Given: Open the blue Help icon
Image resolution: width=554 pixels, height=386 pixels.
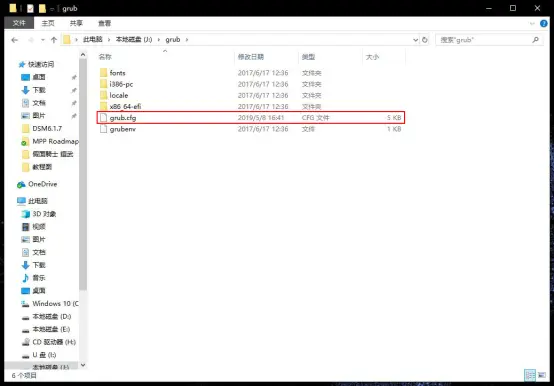Looking at the screenshot, I should [x=544, y=24].
